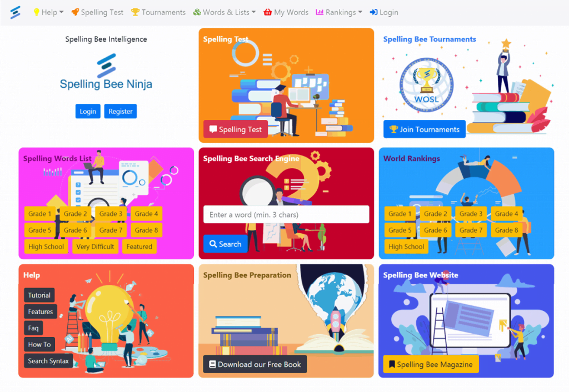Click the trophy icon beside Tournaments
The height and width of the screenshot is (392, 569).
tap(135, 12)
